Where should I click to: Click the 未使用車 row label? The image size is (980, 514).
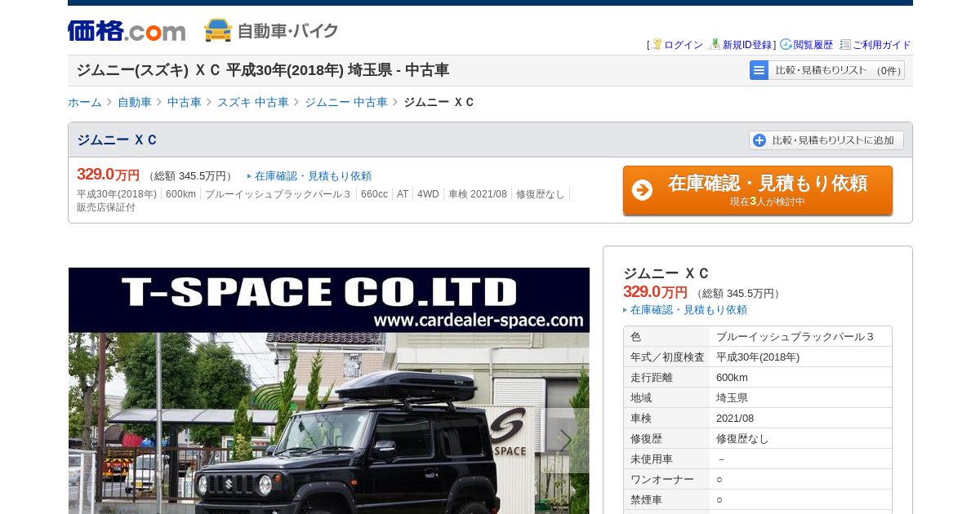click(x=652, y=459)
